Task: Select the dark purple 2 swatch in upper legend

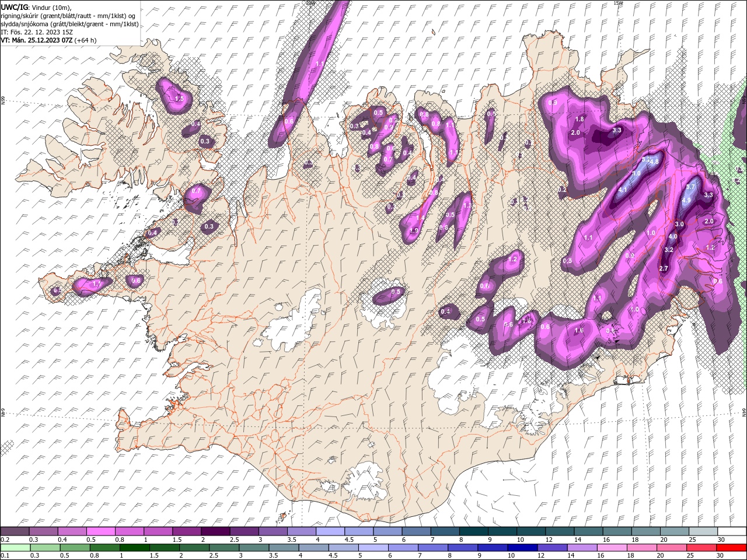Action: [215, 531]
